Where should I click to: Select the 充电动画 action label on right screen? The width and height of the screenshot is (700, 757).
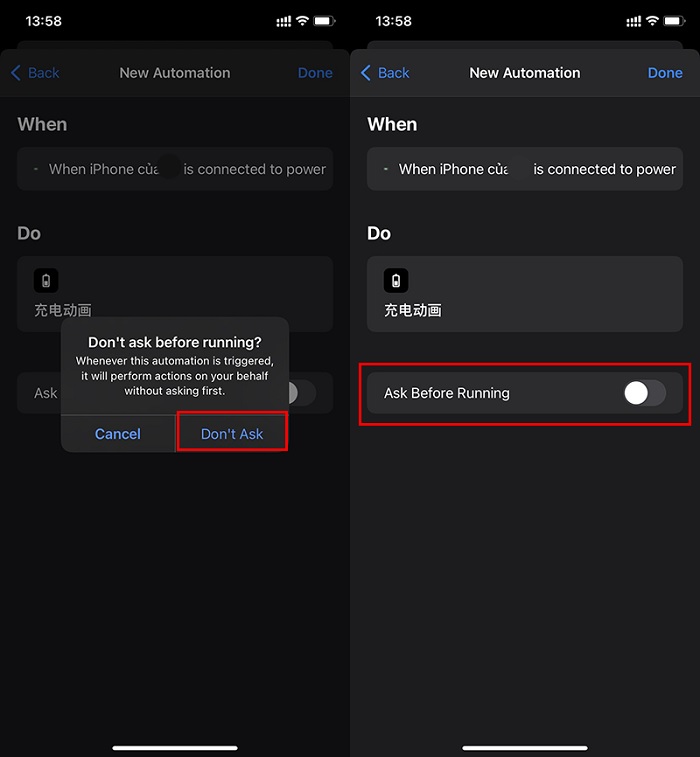[413, 310]
